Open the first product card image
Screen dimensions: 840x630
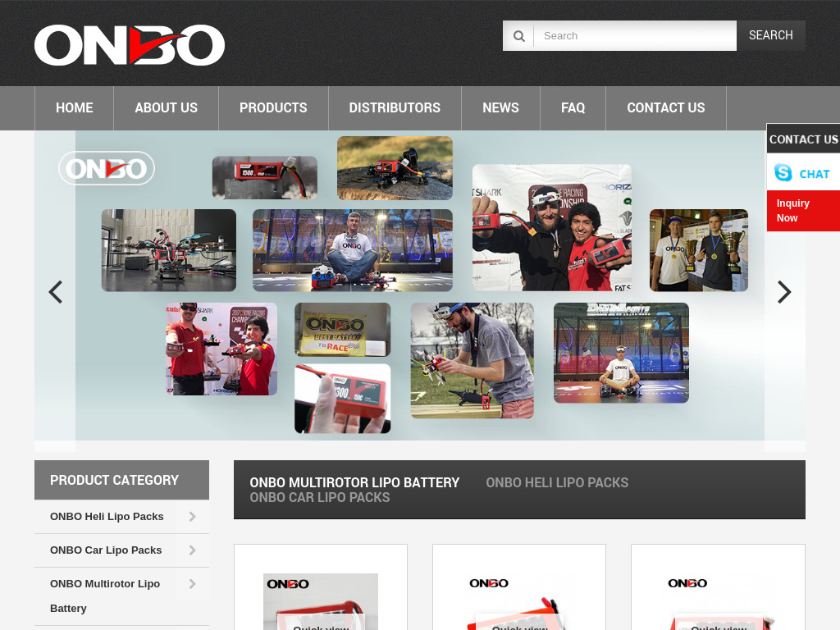tap(321, 601)
